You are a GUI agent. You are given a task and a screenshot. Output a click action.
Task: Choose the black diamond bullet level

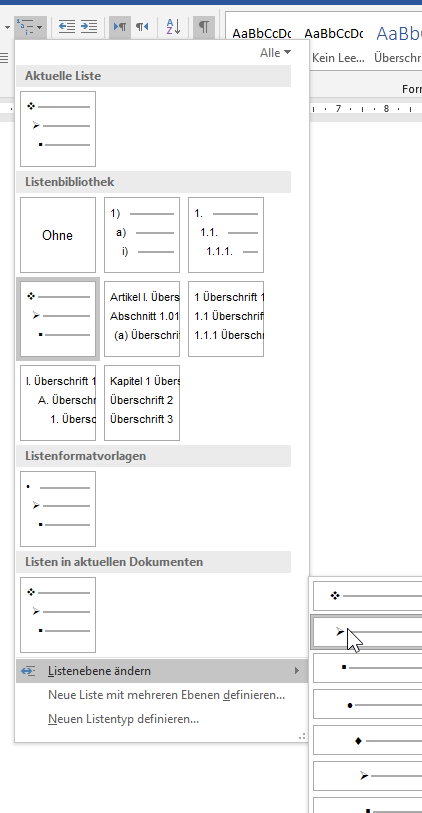coord(368,740)
